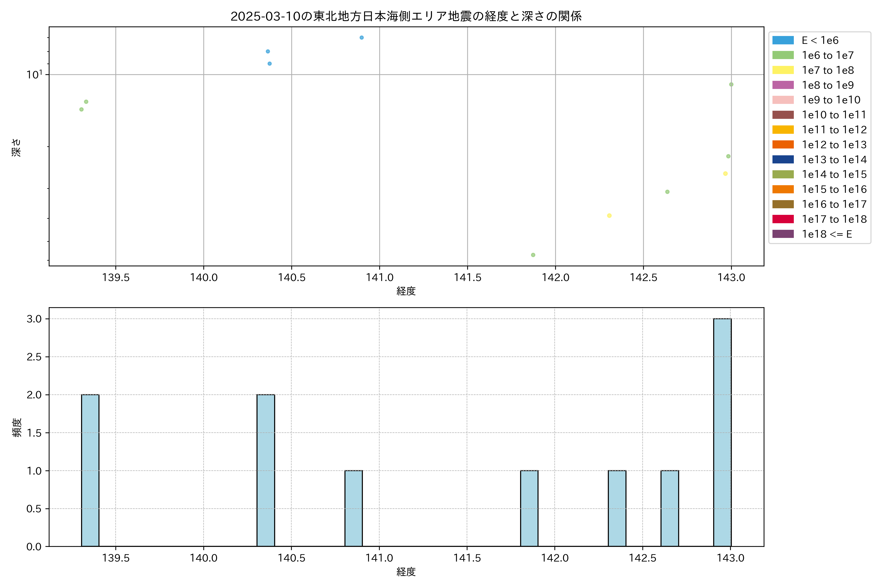Click the 経度 x-axis label under scatter plot
This screenshot has height=588, width=882.
click(406, 291)
